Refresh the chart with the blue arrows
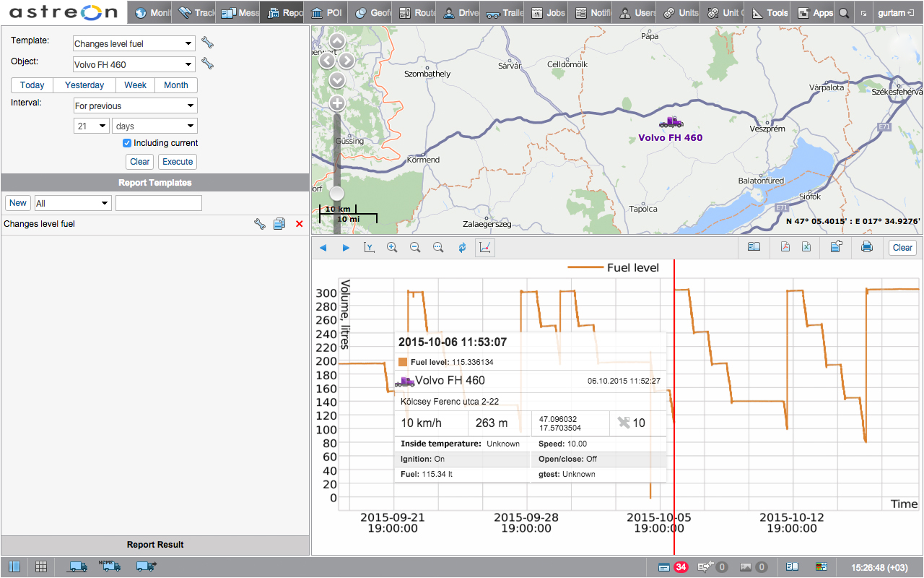Screen dimensions: 924x578 (462, 247)
